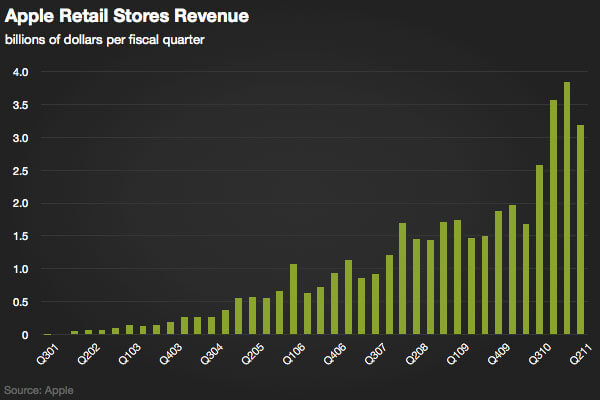Click the 1.5 y-axis label
This screenshot has height=400, width=600.
(21, 236)
